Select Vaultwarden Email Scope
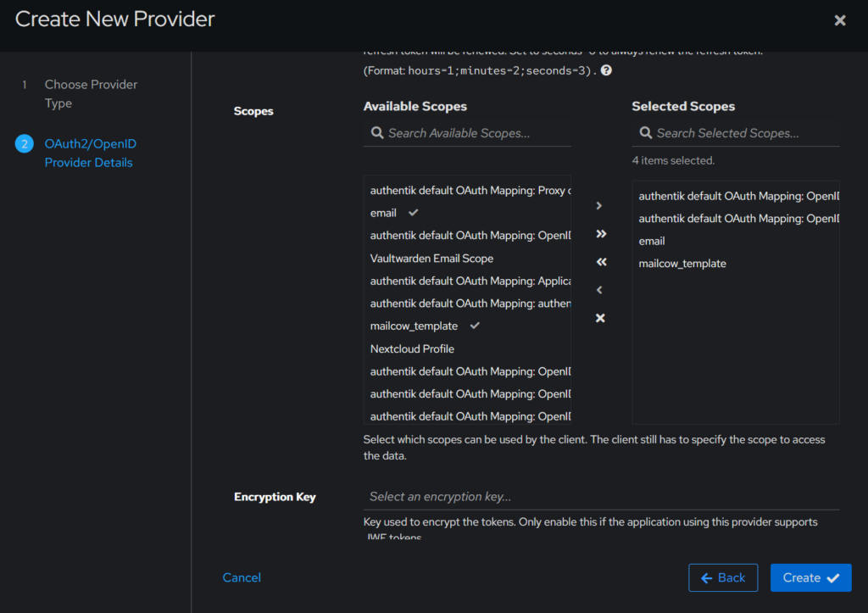The image size is (868, 613). [467, 259]
